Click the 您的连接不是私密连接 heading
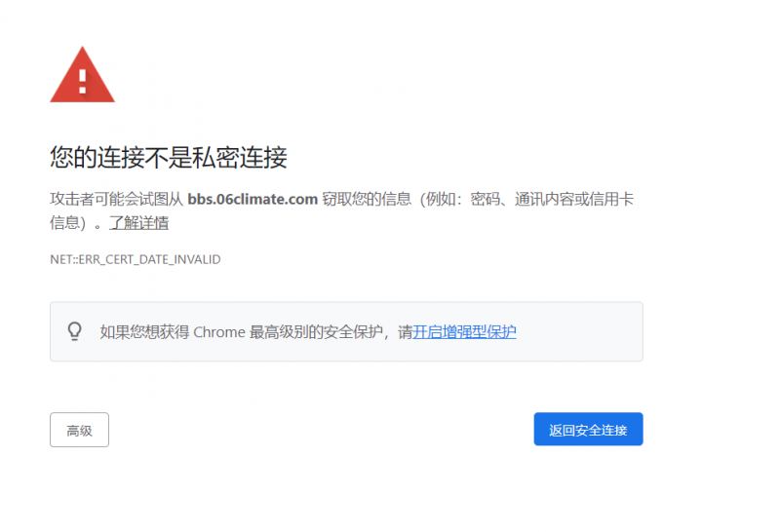780x532 pixels. coord(168,157)
